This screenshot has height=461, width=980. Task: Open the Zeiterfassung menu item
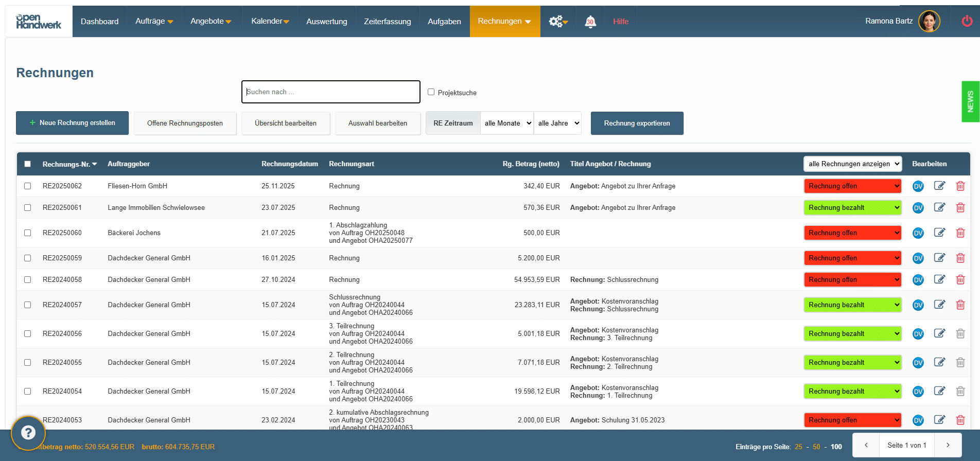click(x=387, y=22)
